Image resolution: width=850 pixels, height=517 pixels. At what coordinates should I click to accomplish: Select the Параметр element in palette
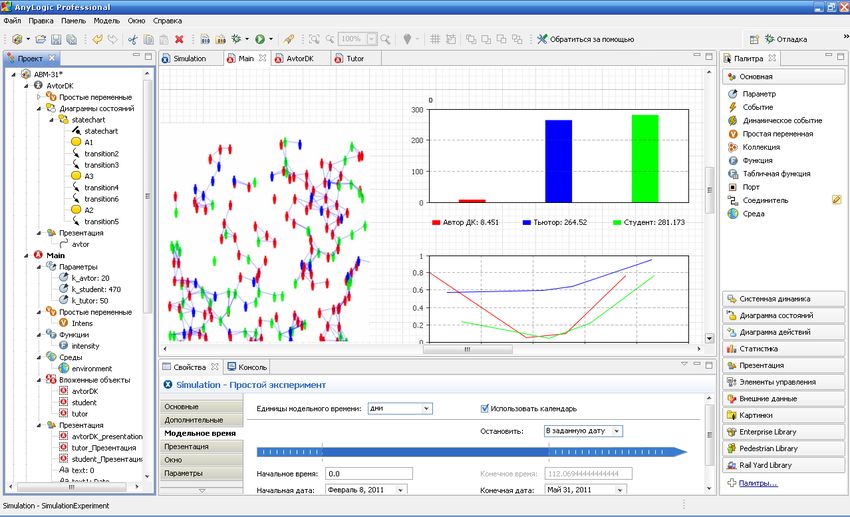(x=758, y=94)
